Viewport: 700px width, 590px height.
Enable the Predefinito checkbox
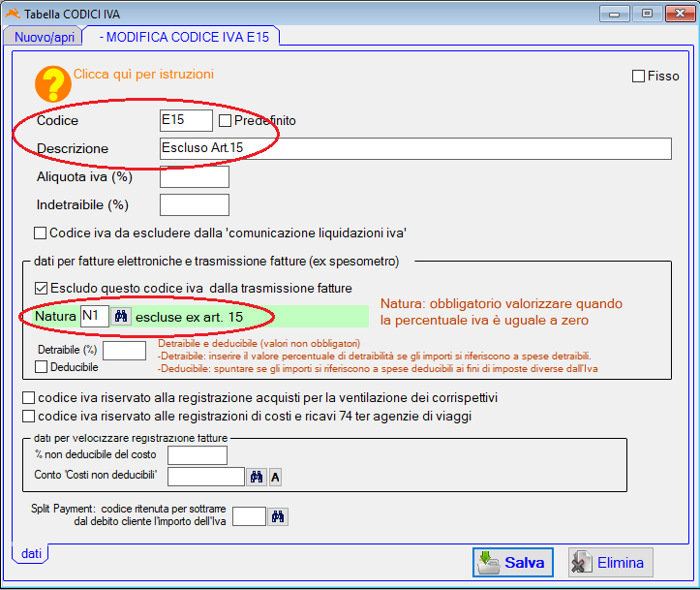coord(226,121)
